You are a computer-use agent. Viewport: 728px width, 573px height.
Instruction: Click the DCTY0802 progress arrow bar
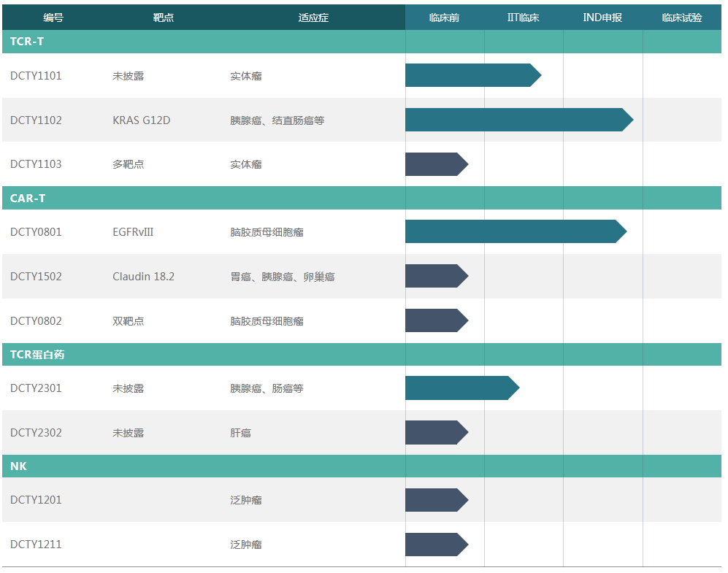coord(437,320)
